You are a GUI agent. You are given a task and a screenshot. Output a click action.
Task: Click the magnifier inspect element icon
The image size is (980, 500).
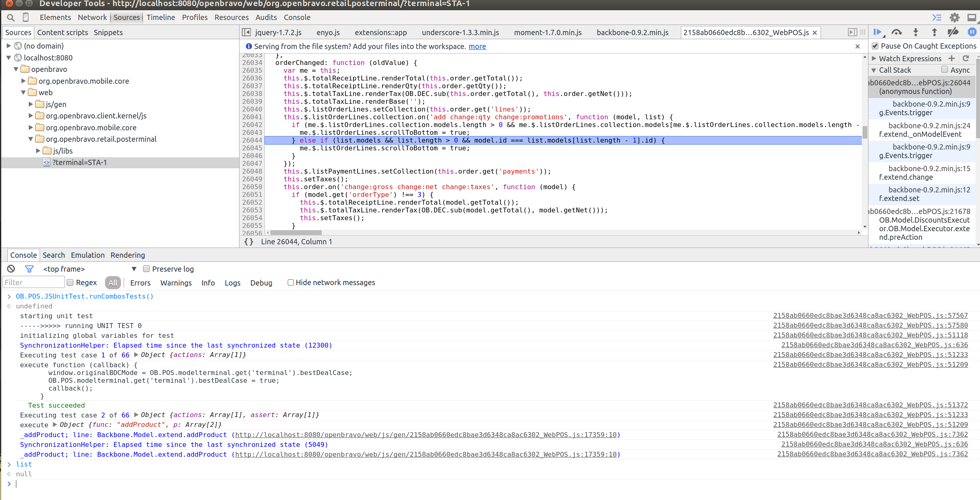(x=11, y=18)
